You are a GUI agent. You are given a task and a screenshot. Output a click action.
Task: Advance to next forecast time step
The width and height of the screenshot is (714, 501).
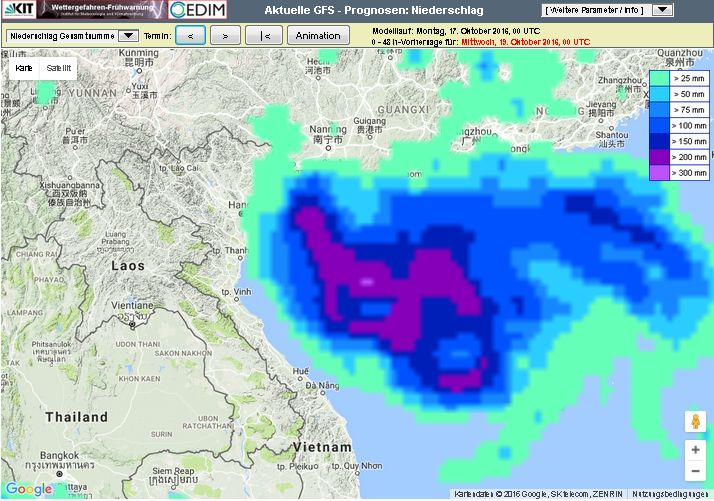click(x=225, y=35)
